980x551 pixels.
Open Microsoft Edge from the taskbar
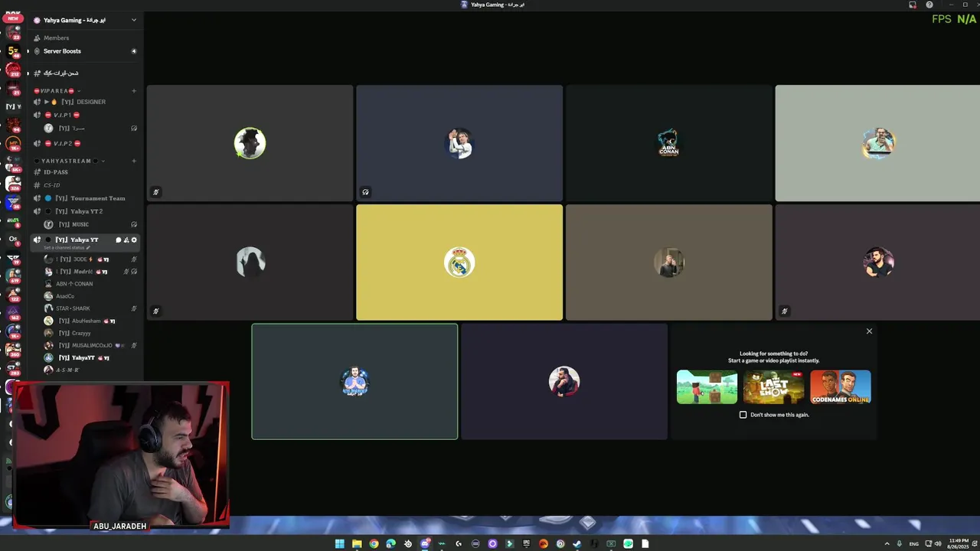click(390, 543)
